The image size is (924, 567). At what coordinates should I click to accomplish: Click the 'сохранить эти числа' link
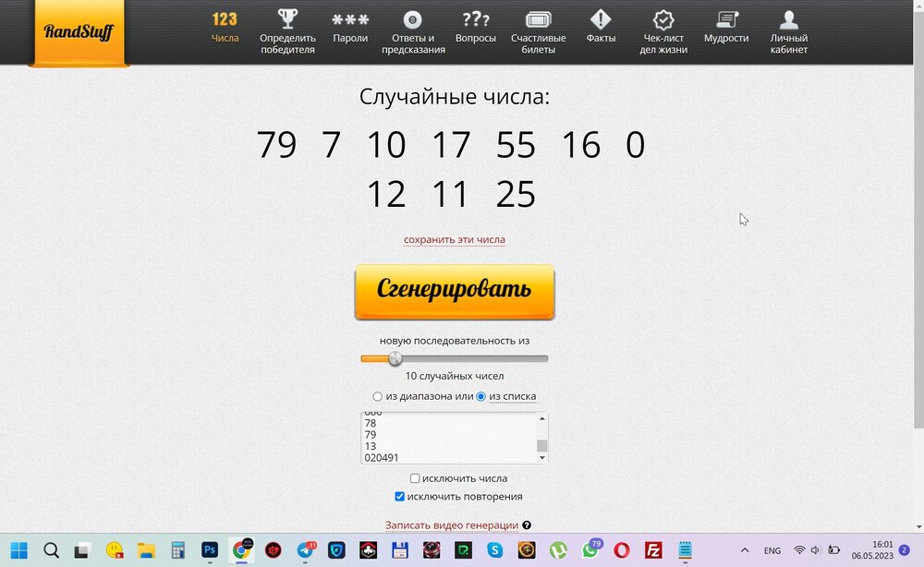click(x=454, y=240)
